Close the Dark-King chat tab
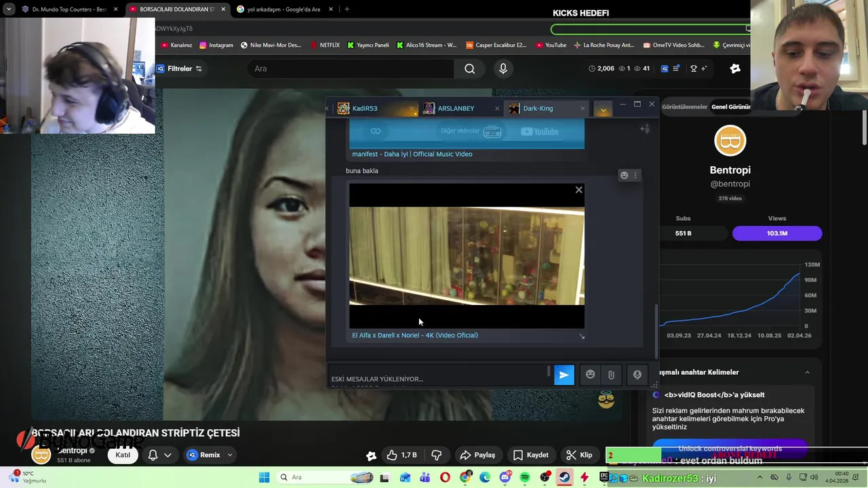The width and height of the screenshot is (868, 488). (x=582, y=108)
